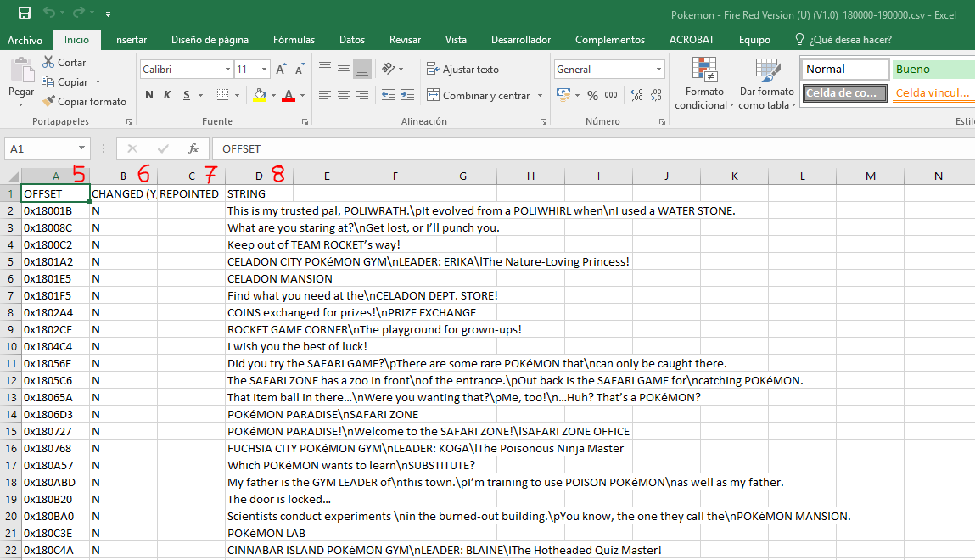
Task: Apply percent style format
Action: pyautogui.click(x=592, y=95)
